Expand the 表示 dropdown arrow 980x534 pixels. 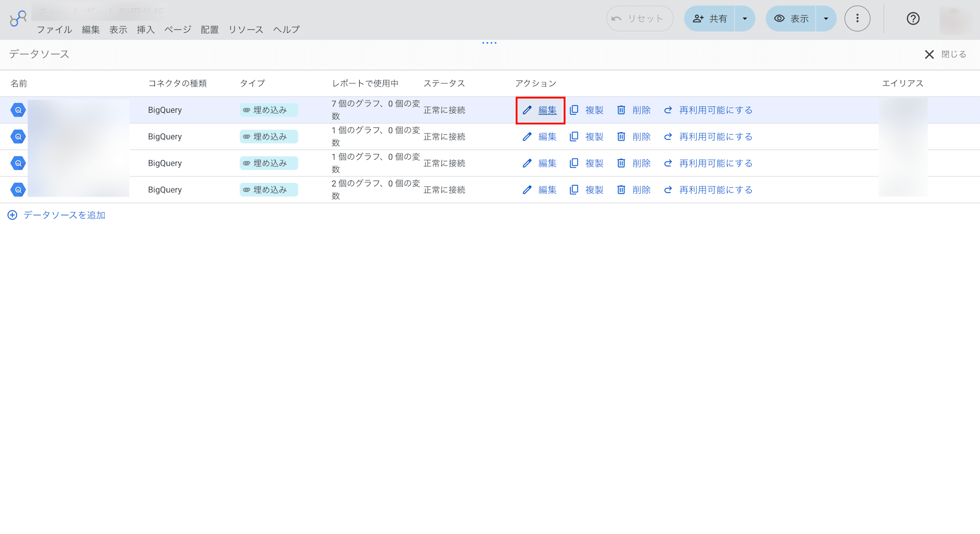tap(826, 19)
